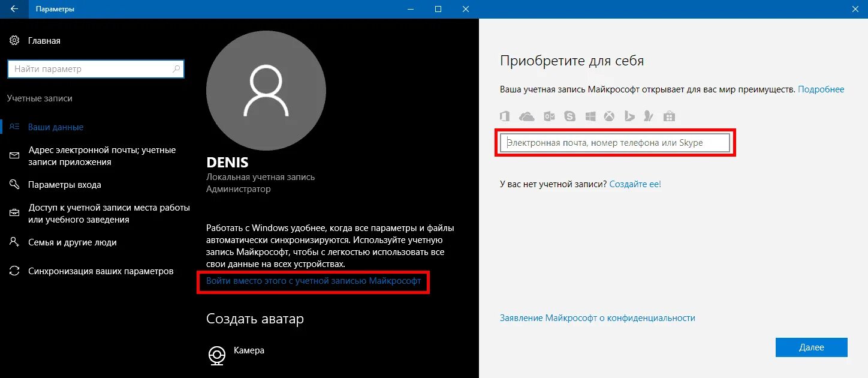Image resolution: width=868 pixels, height=378 pixels.
Task: Focus the Найти параметр search field
Action: tap(96, 69)
